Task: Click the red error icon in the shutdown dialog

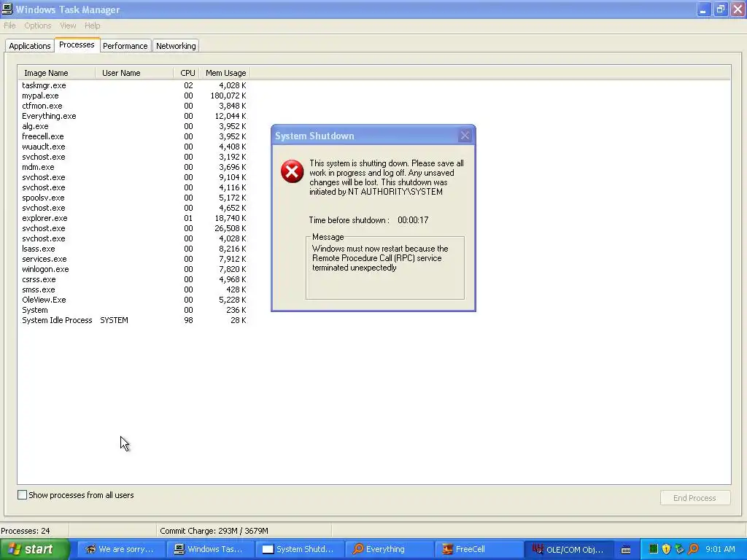Action: (292, 171)
